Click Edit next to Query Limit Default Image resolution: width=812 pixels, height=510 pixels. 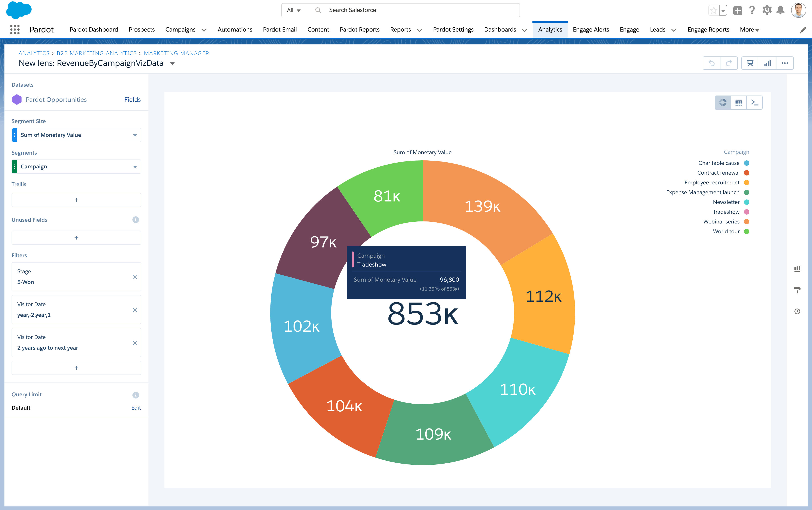[136, 408]
